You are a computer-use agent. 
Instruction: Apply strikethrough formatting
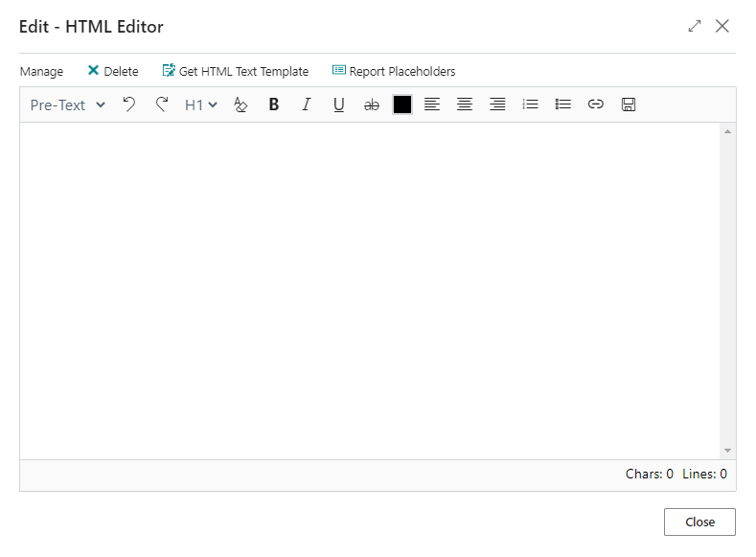pos(372,104)
